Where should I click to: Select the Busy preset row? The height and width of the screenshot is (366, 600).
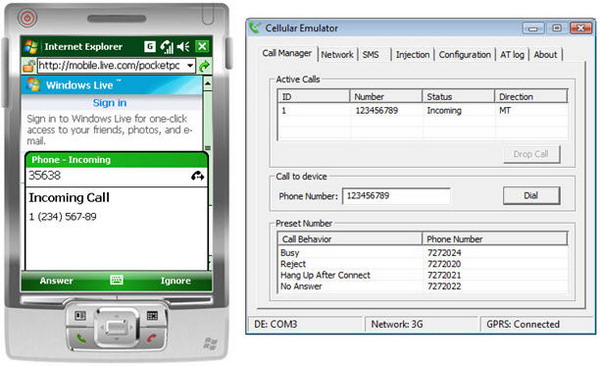[x=422, y=253]
